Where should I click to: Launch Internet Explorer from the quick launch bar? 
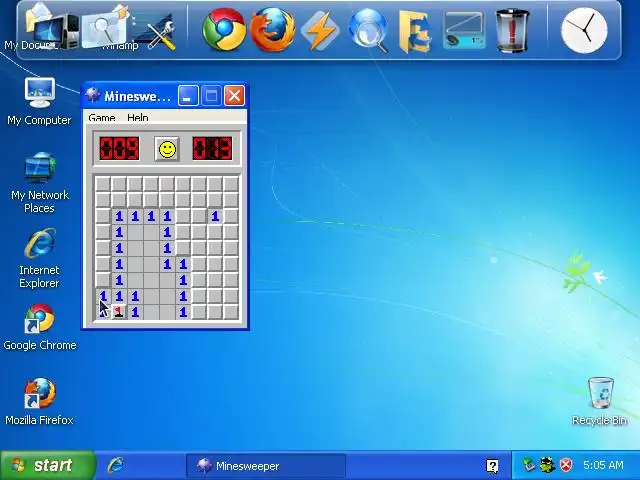116,465
